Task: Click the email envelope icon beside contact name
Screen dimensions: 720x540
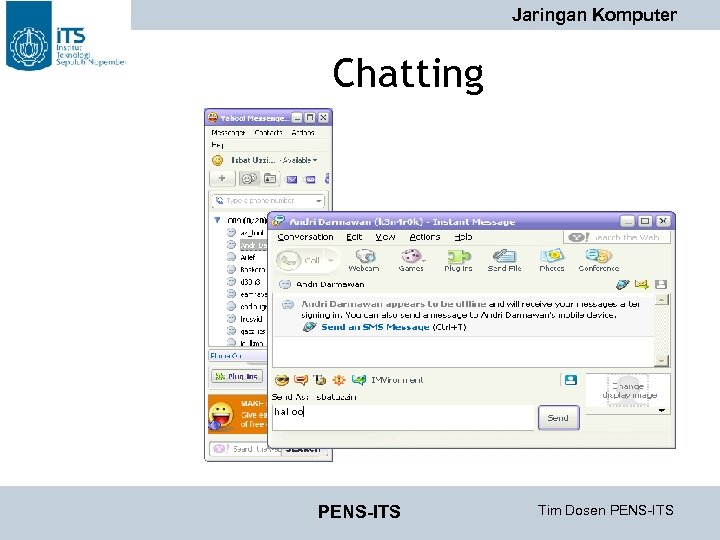Action: [641, 285]
